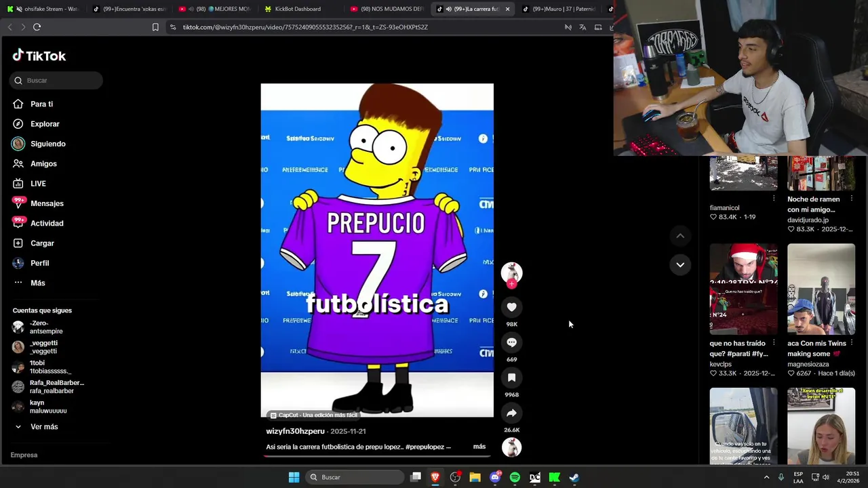
Task: Click browser reload button
Action: [37, 27]
